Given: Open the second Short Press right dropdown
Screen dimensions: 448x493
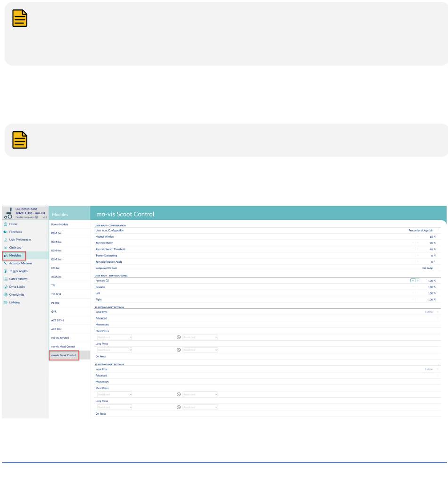Looking at the screenshot, I should coord(200,394).
